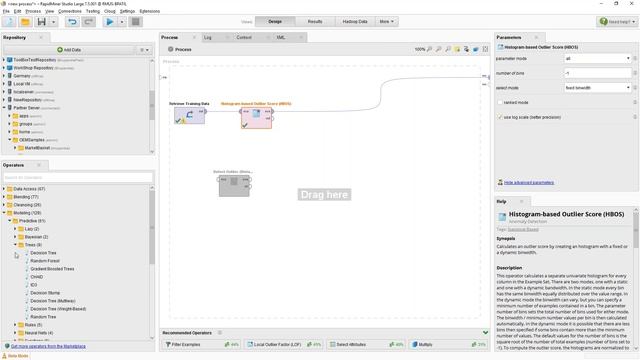Open the parameter mode dropdown
This screenshot has height=360, width=640.
(598, 59)
